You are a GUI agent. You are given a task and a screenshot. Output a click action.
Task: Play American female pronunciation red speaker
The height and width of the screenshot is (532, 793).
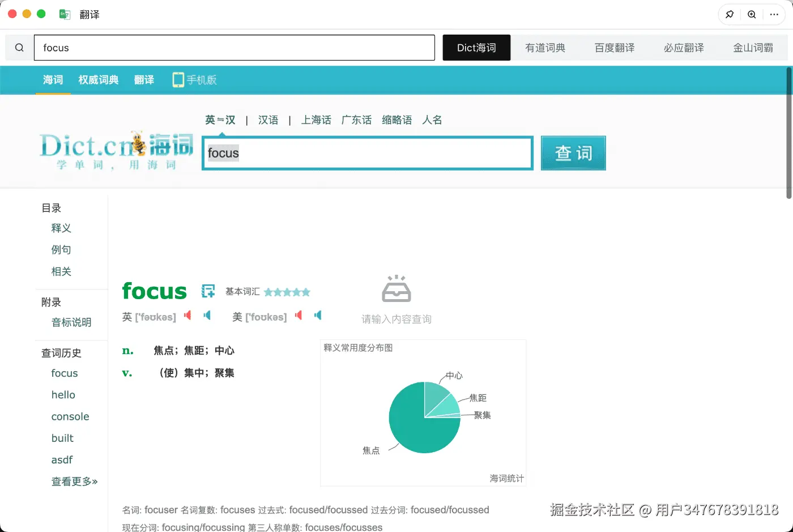[299, 315]
